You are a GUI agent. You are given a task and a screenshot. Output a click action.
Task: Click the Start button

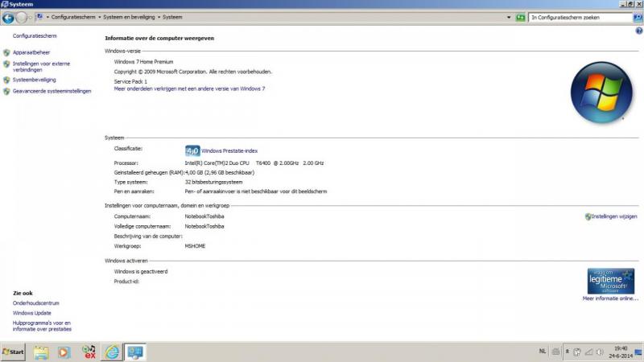pyautogui.click(x=13, y=352)
